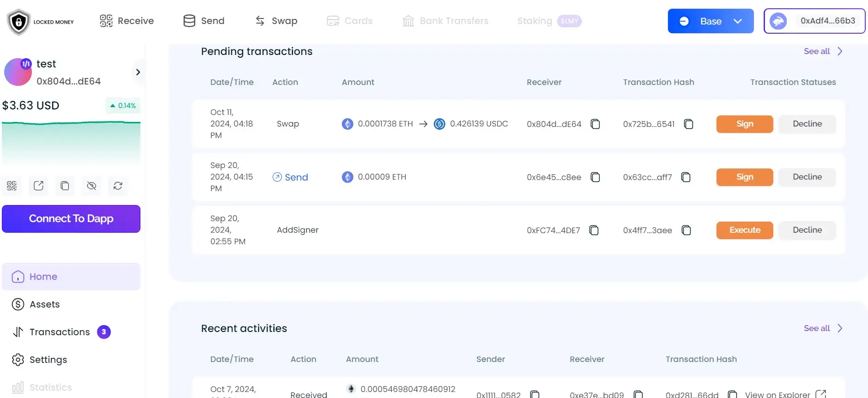Toggle balance visibility with the eye icon
868x398 pixels.
[x=91, y=186]
